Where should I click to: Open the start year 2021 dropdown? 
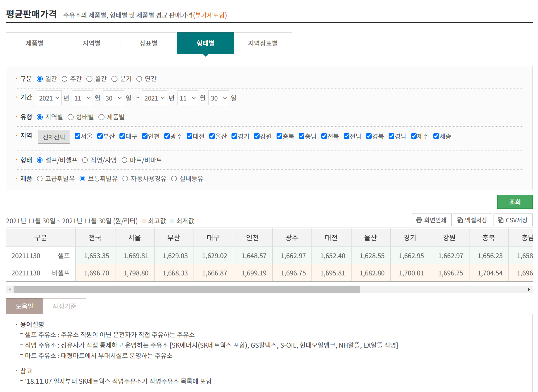(x=49, y=98)
